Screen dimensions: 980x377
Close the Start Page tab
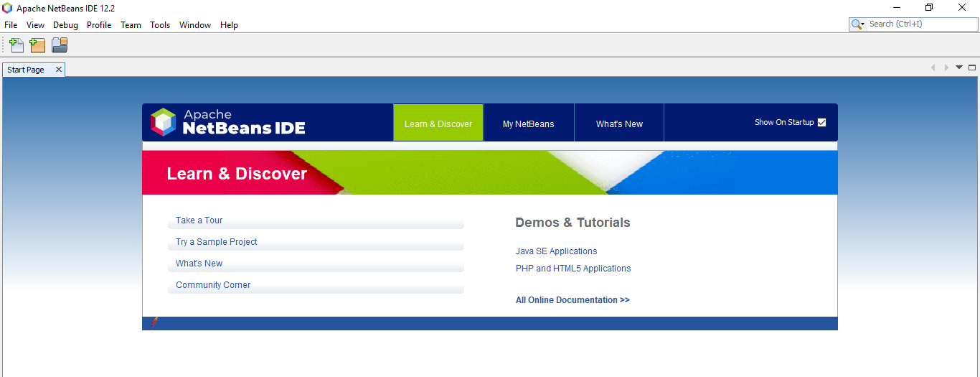(x=59, y=70)
